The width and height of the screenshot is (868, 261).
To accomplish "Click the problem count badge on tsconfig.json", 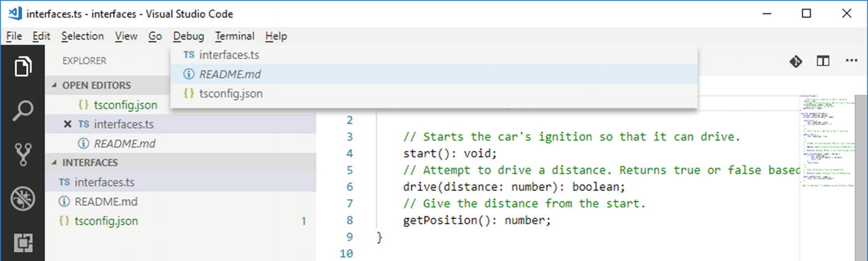I will [x=303, y=221].
